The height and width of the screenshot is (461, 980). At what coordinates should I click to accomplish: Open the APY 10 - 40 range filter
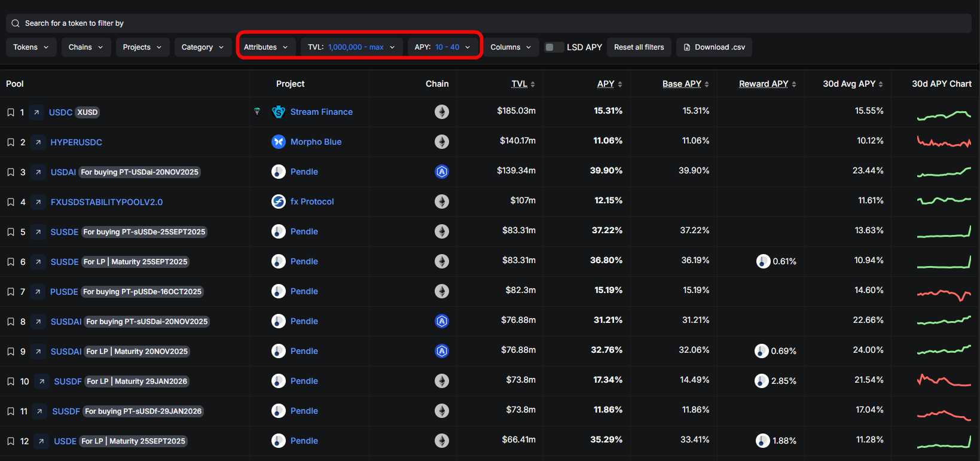point(442,47)
